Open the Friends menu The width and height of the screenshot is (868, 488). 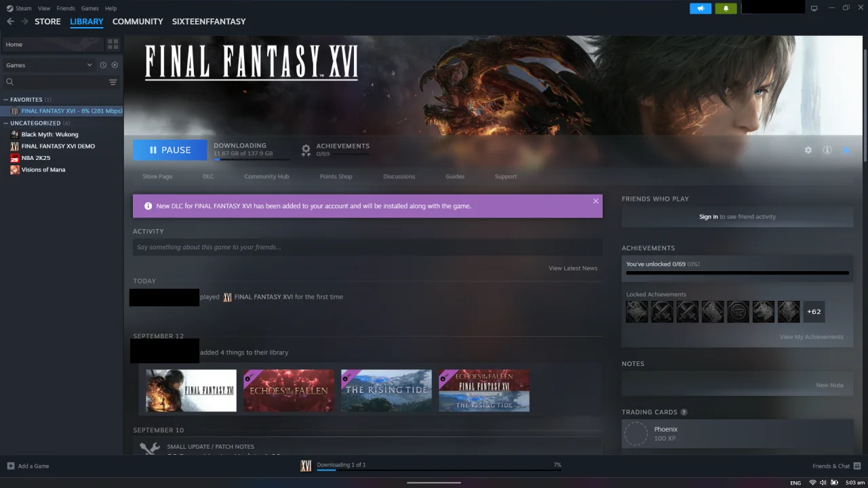[66, 8]
